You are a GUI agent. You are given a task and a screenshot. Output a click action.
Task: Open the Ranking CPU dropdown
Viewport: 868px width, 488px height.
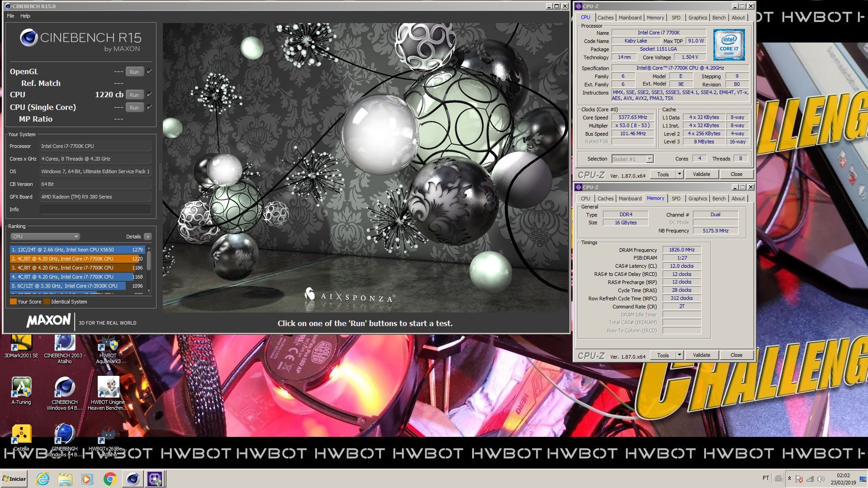click(x=45, y=237)
